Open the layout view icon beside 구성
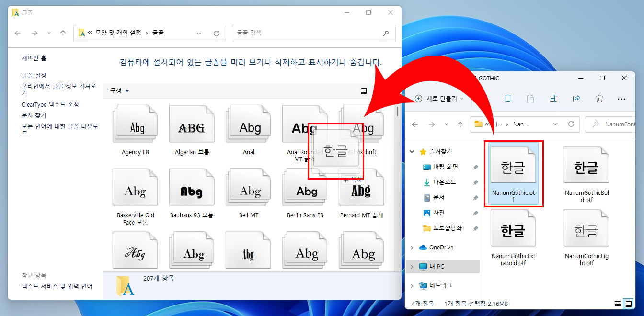The image size is (644, 316). tap(363, 90)
